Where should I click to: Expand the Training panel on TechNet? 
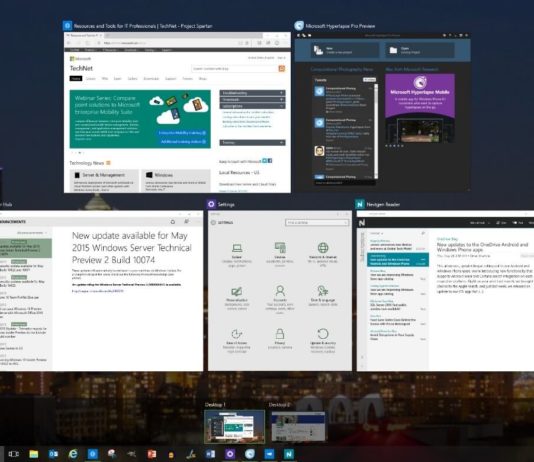[x=252, y=142]
